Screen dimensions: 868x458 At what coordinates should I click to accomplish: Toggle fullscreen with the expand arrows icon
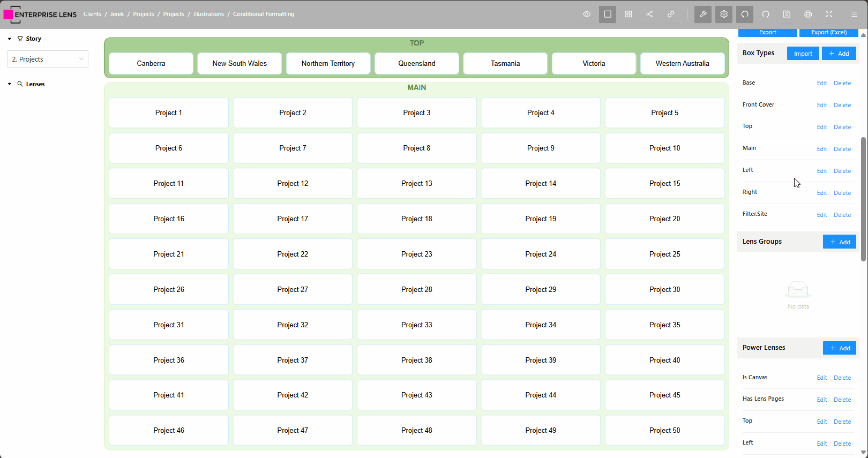pos(829,14)
